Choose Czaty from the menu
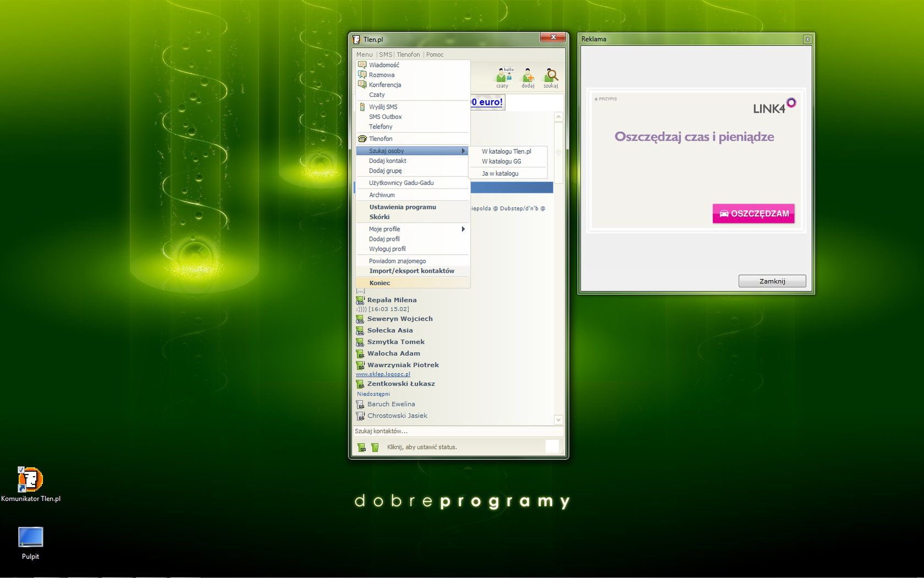The height and width of the screenshot is (578, 924). (x=413, y=95)
